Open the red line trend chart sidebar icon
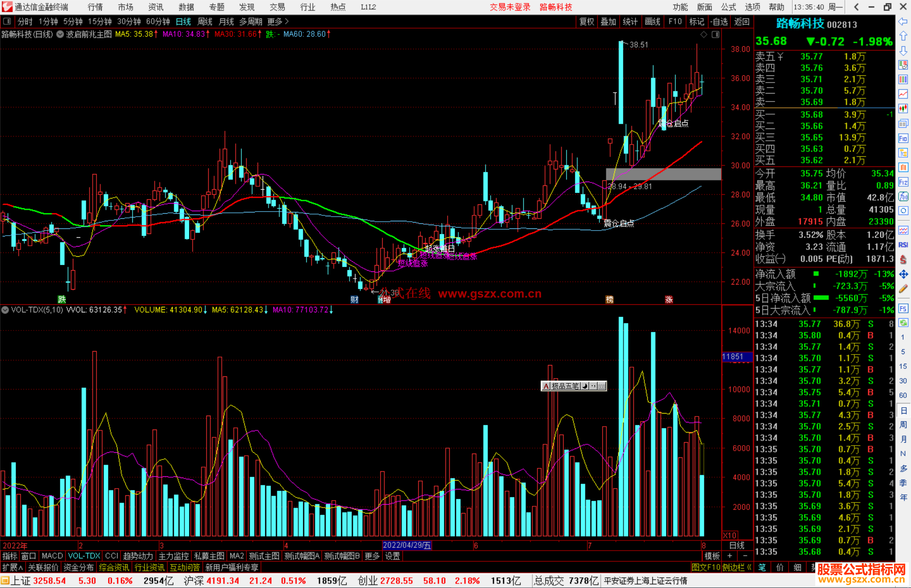 pos(903,94)
